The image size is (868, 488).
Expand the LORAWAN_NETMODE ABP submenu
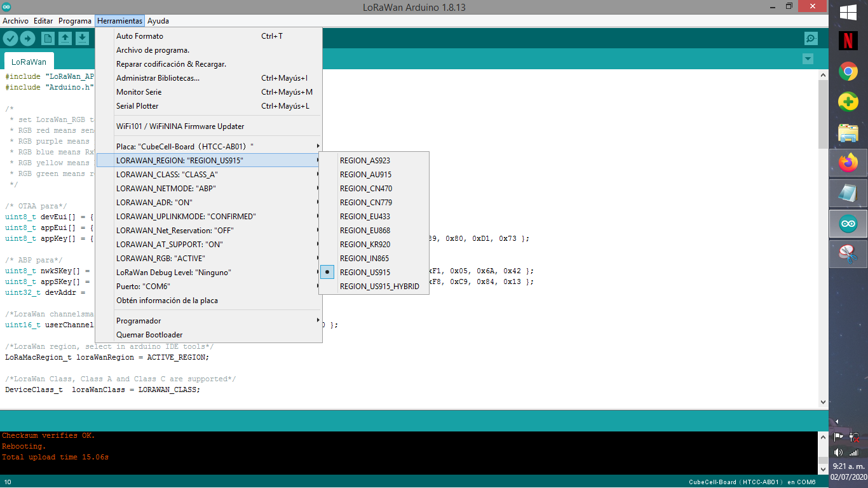coord(209,189)
